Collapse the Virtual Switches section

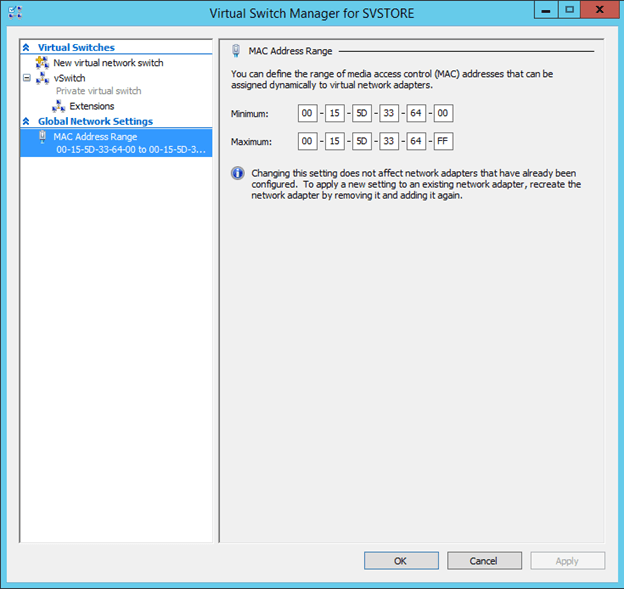[x=26, y=48]
